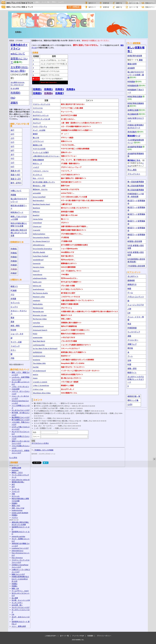Submit the comment with the 投稿 button
This screenshot has width=156, height=644.
pyautogui.click(x=33, y=441)
